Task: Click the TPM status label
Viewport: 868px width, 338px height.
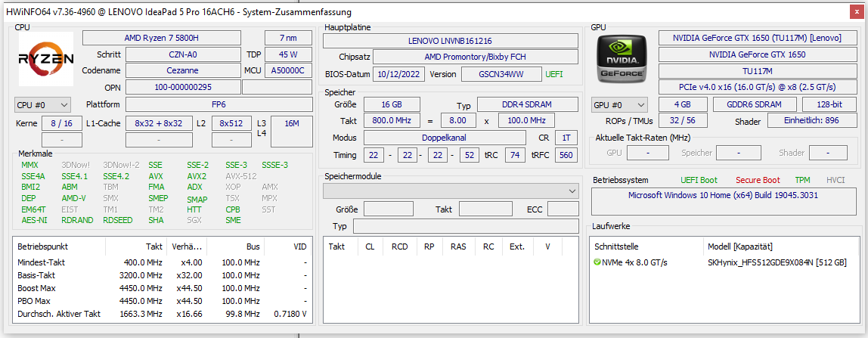Action: click(802, 180)
